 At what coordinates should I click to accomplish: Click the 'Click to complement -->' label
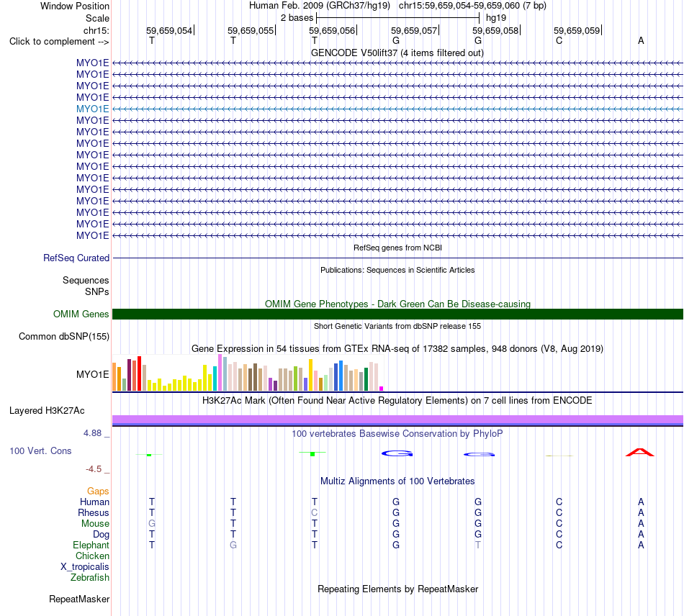pyautogui.click(x=59, y=42)
